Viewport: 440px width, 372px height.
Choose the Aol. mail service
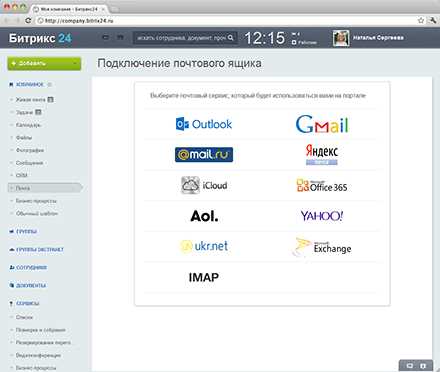[204, 216]
